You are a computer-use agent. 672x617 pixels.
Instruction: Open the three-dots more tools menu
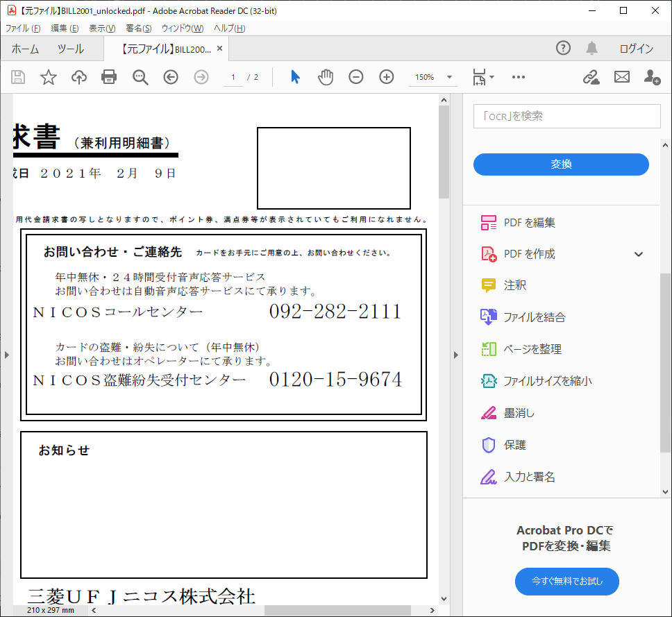pyautogui.click(x=519, y=77)
